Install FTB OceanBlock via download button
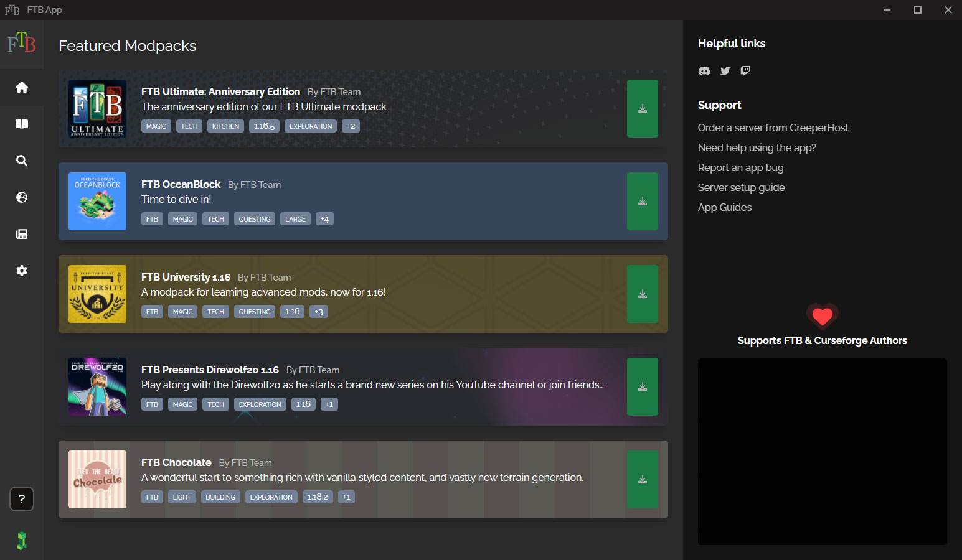This screenshot has width=962, height=560. click(x=643, y=201)
